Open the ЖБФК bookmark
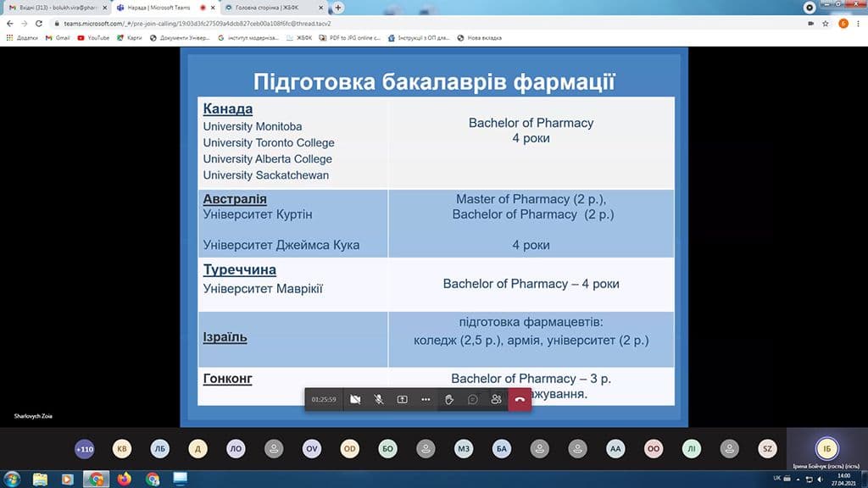The height and width of the screenshot is (488, 868). click(x=299, y=37)
